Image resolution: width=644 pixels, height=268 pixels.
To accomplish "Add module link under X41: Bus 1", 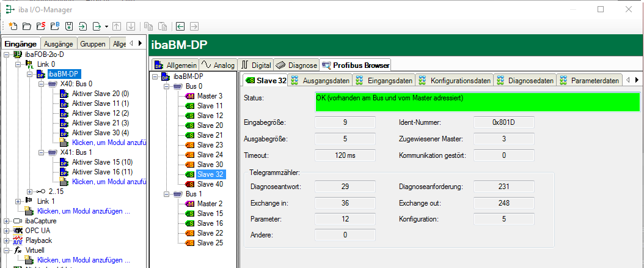I will click(x=109, y=182).
